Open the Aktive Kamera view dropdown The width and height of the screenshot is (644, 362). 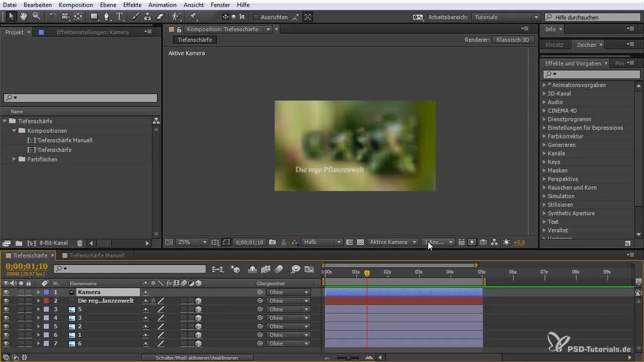coord(392,242)
